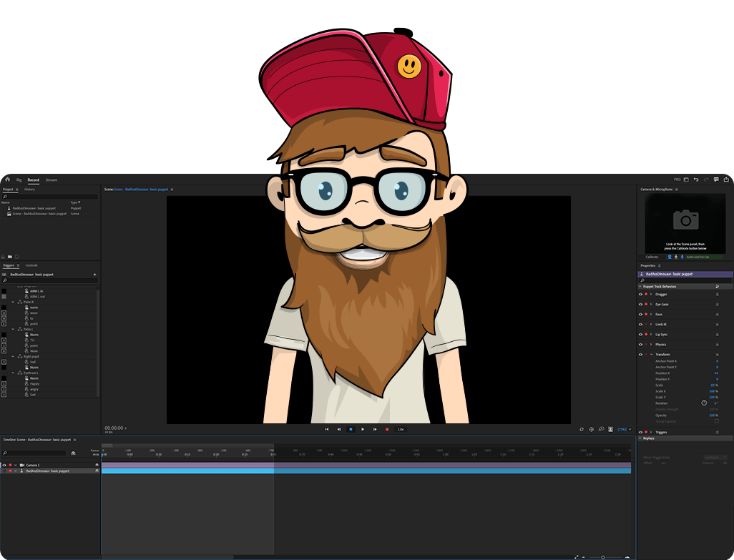This screenshot has height=560, width=734.
Task: Click the Undo arrow icon
Action: click(x=696, y=180)
